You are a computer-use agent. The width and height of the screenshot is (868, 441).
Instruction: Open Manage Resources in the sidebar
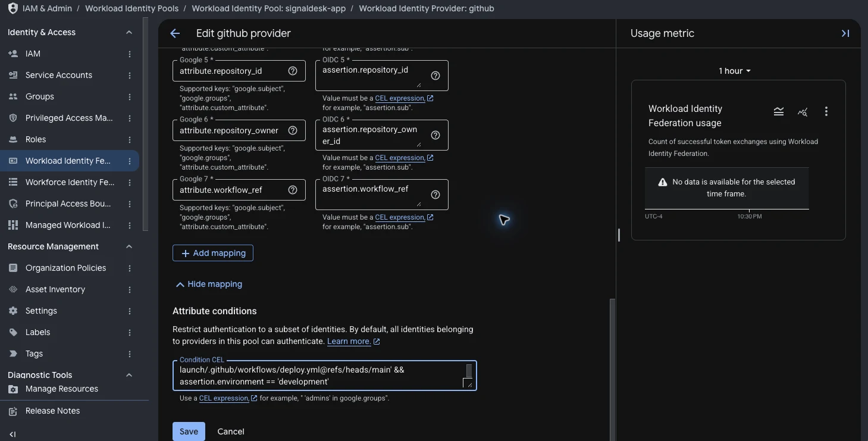click(62, 389)
